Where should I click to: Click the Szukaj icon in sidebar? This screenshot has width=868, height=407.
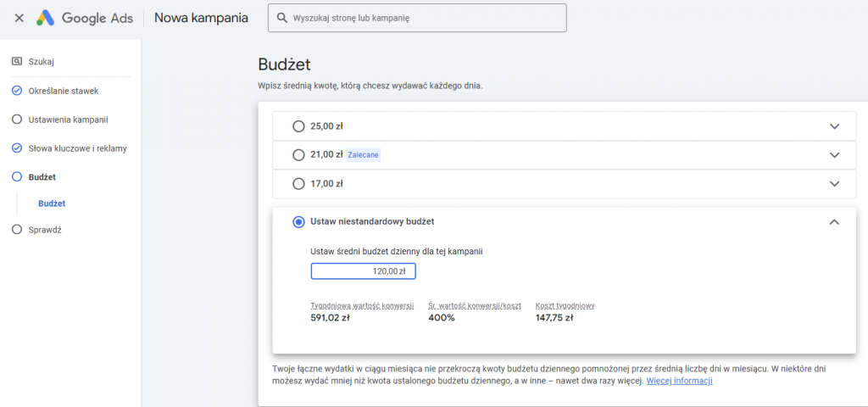(x=17, y=61)
